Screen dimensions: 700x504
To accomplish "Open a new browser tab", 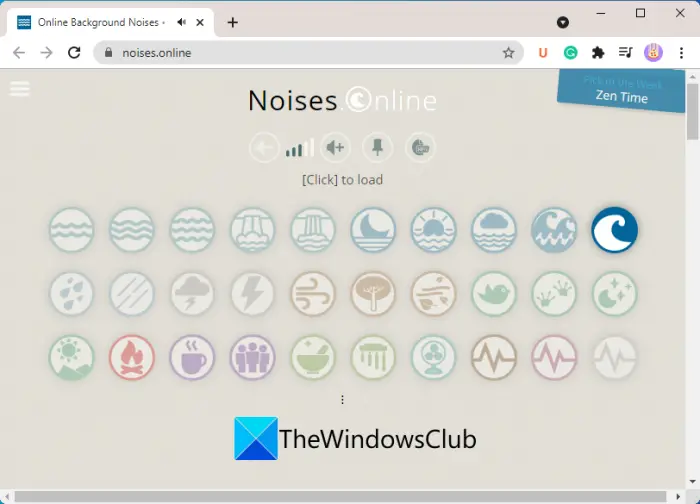I will tap(233, 22).
